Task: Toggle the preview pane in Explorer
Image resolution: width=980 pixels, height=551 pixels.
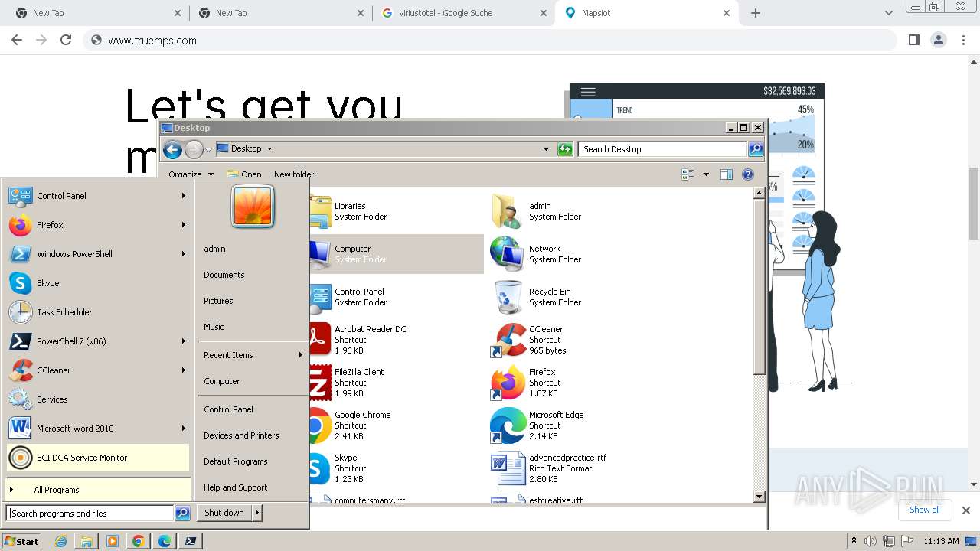Action: 727,174
